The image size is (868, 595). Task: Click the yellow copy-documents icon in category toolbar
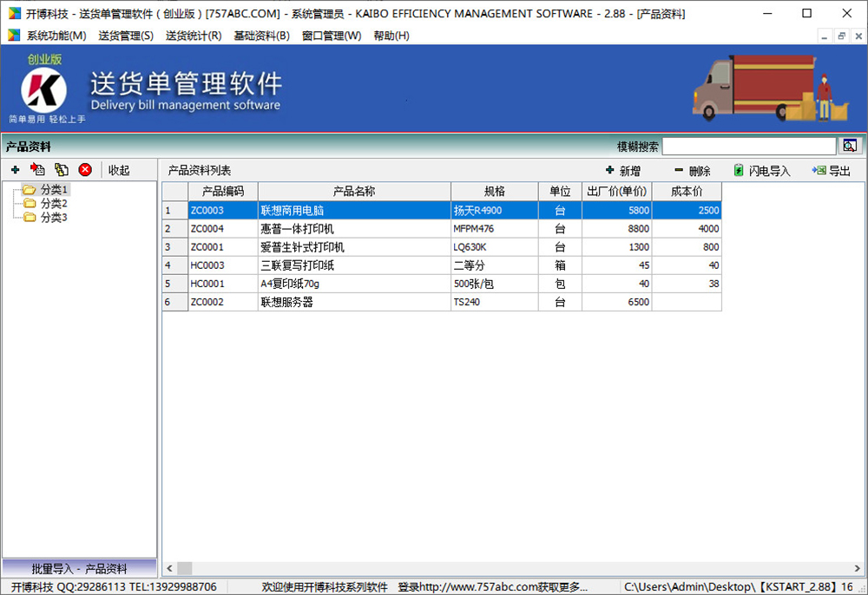62,170
